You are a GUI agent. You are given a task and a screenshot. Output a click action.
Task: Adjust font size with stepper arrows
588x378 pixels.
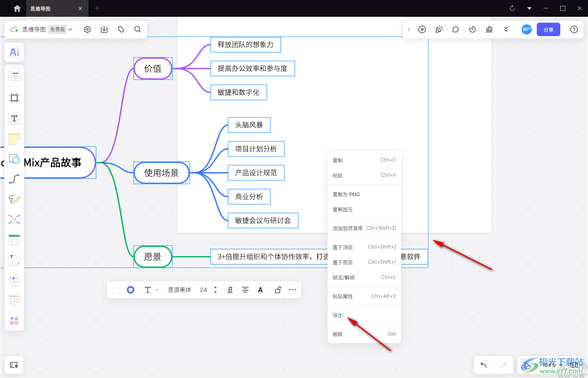[x=215, y=290]
